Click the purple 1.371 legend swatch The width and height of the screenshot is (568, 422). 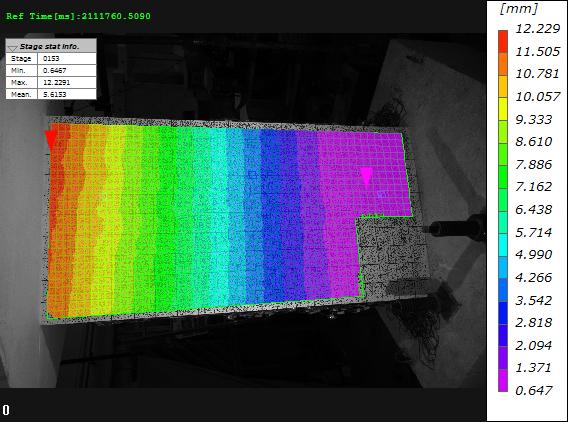coord(503,358)
